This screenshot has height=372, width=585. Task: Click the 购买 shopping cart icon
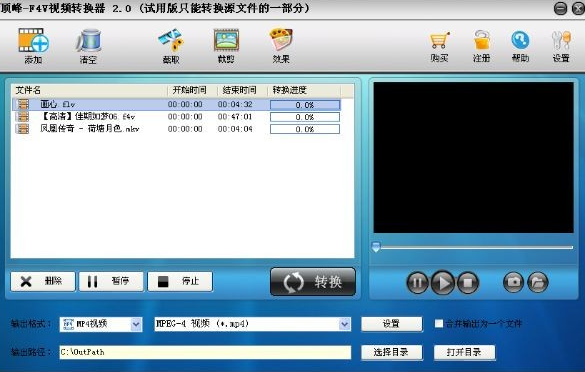click(439, 40)
